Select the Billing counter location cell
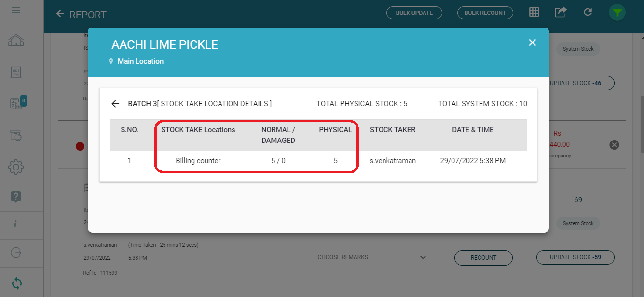This screenshot has width=644, height=297. click(x=198, y=161)
